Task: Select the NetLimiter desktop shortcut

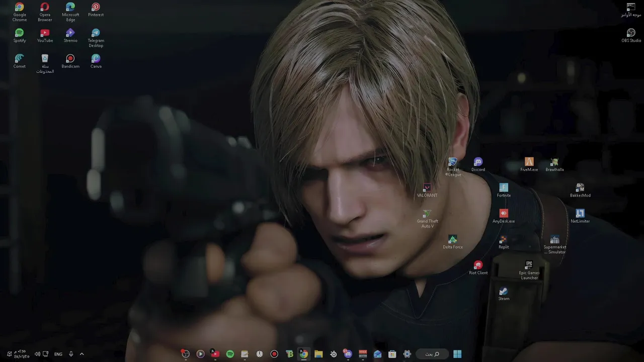Action: [580, 216]
